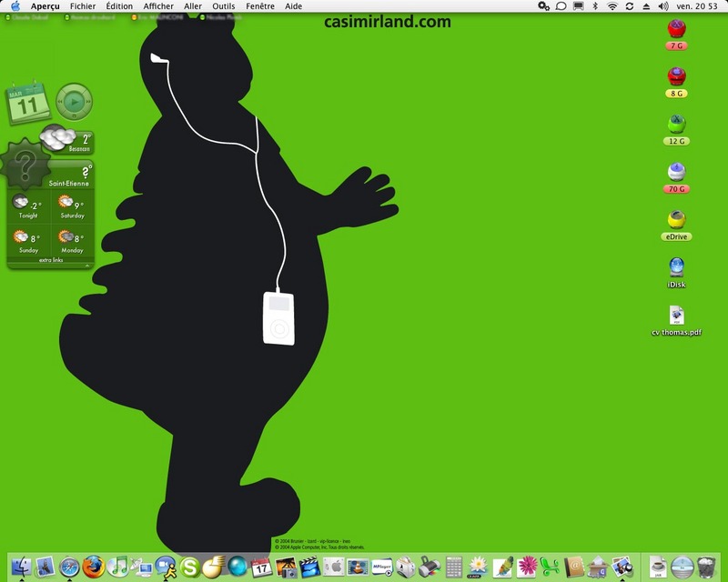
Task: Open the 70 G drive icon
Action: point(676,172)
